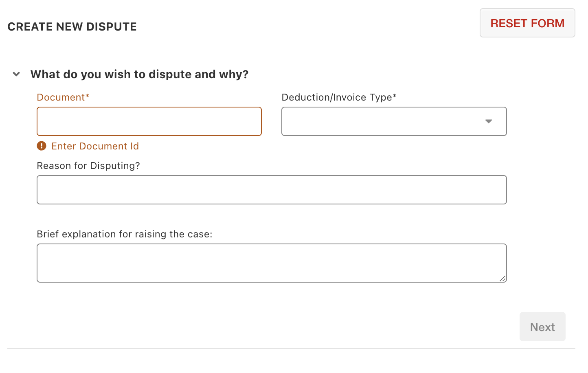Click the "What do you wish to dispute" heading
Viewport: 588px width, 373px height.
pos(139,74)
